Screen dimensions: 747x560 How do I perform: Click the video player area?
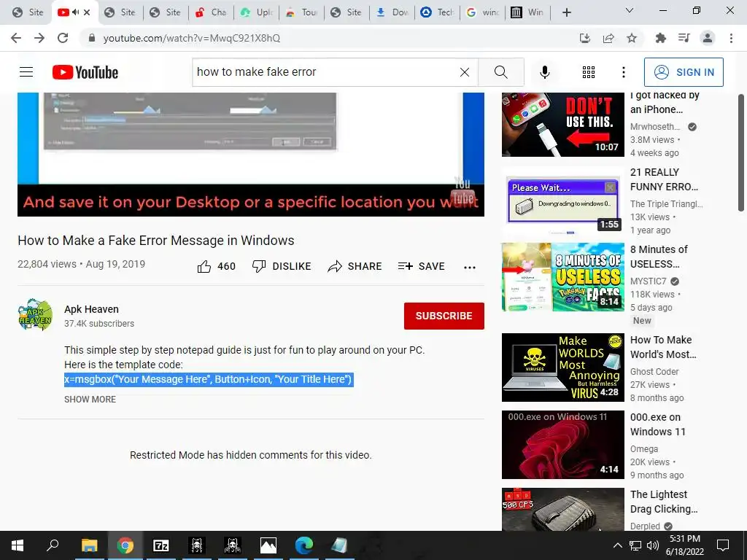[x=251, y=155]
